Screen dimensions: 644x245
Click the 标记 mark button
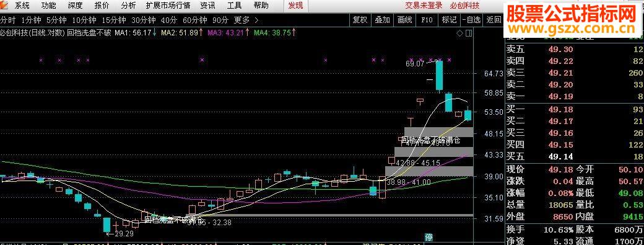tap(449, 20)
